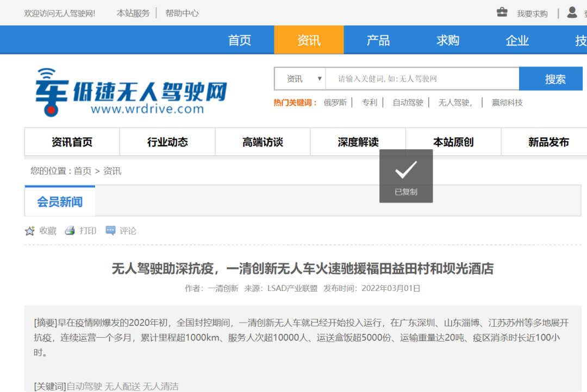This screenshot has height=392, width=587.
Task: Open 企业 in the main navigation
Action: pos(517,40)
